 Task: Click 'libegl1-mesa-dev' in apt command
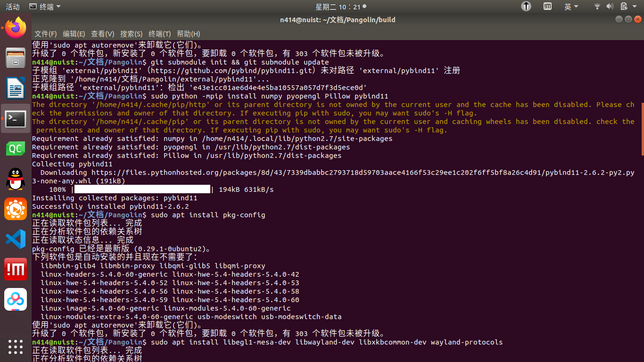[x=257, y=342]
